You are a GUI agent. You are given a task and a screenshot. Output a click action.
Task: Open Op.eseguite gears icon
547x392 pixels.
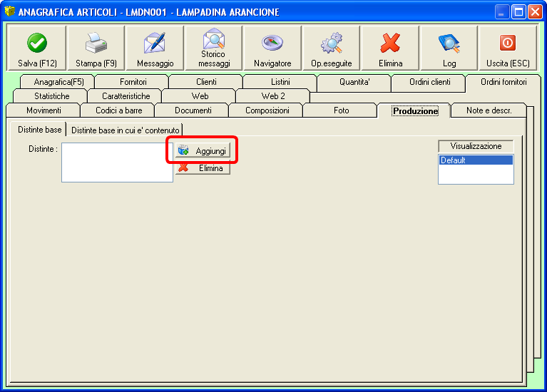(331, 43)
